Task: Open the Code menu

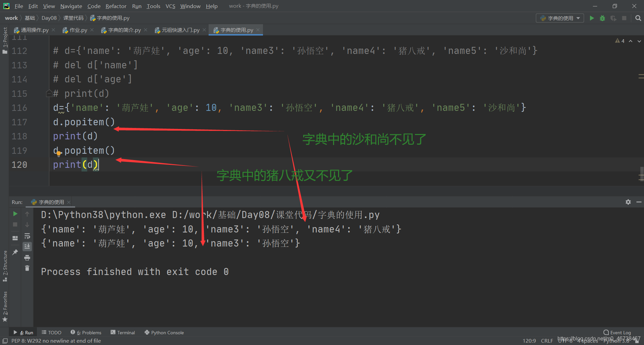Action: tap(94, 6)
